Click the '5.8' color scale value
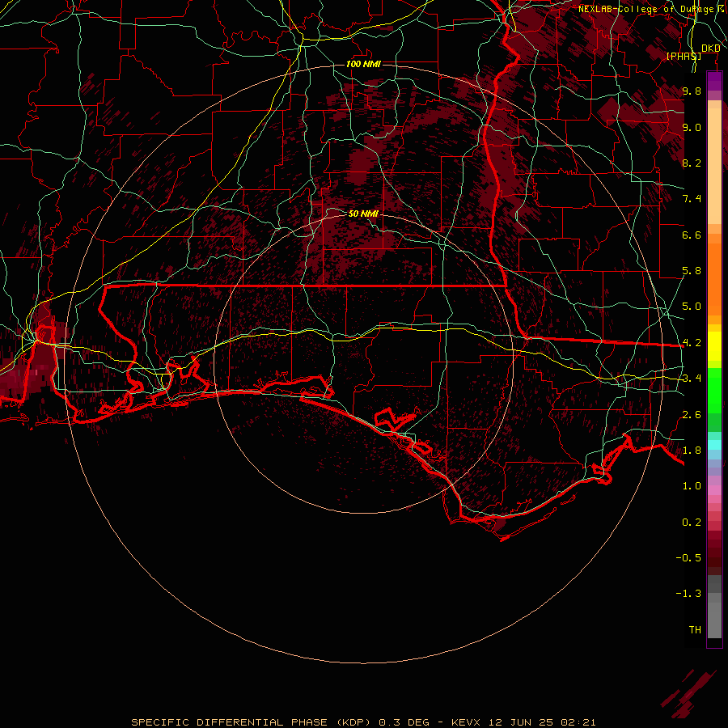Screen dimensions: 728x728 pyautogui.click(x=692, y=271)
